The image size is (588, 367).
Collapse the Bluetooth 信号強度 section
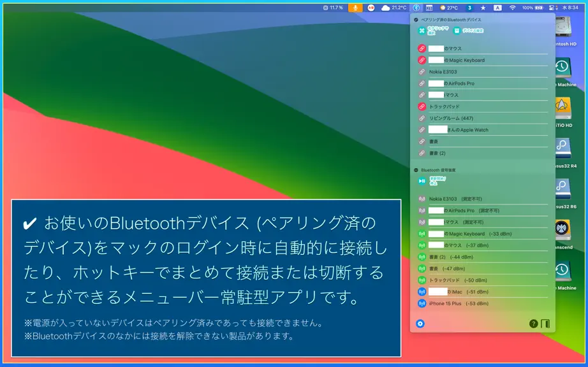(x=416, y=170)
